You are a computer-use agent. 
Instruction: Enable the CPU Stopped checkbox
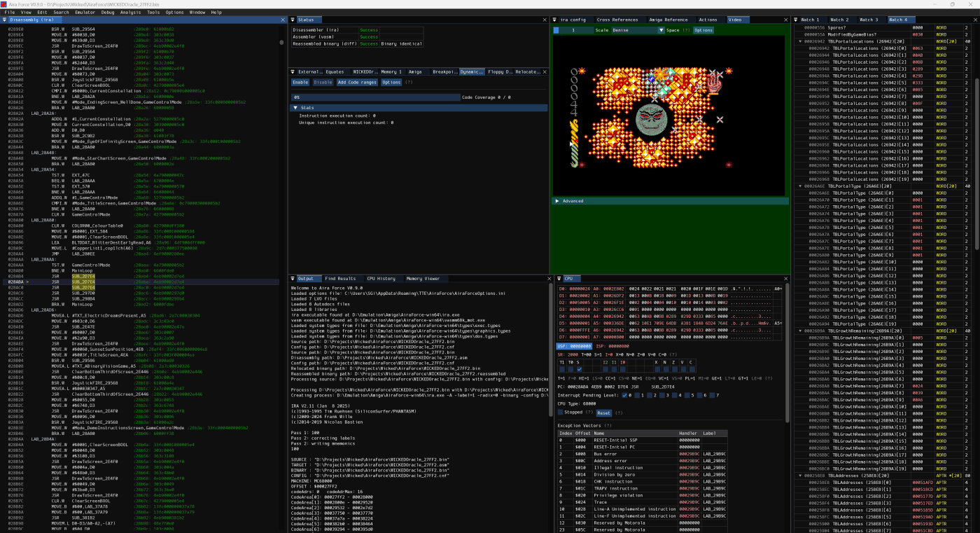coord(560,413)
